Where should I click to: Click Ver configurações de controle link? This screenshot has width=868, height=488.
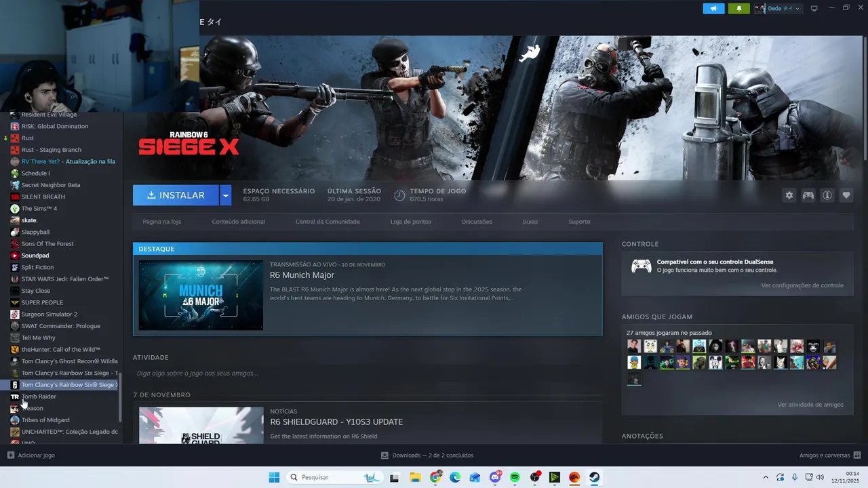pos(802,285)
